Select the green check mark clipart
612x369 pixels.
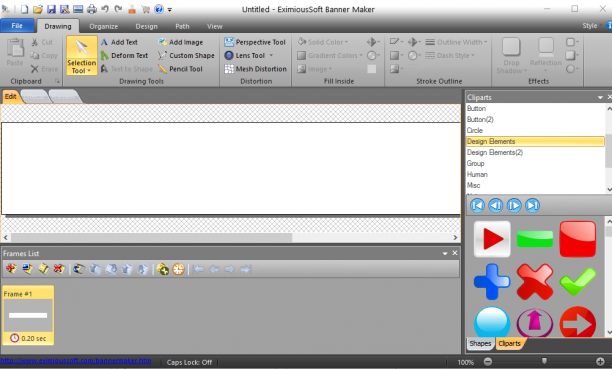578,282
